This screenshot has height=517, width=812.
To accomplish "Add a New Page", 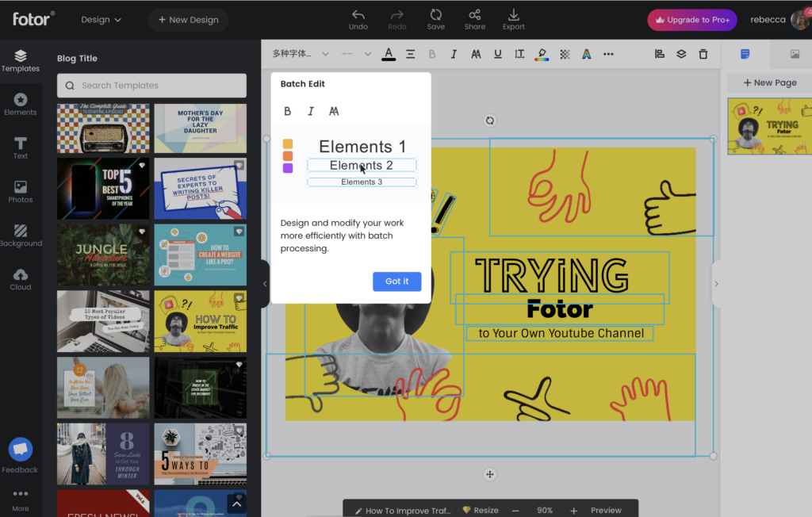I will pos(770,82).
